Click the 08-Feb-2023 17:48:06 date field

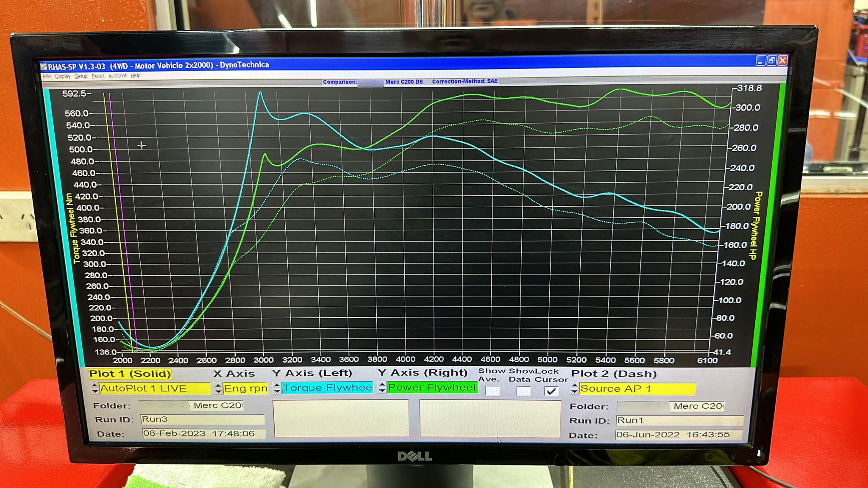(x=203, y=434)
